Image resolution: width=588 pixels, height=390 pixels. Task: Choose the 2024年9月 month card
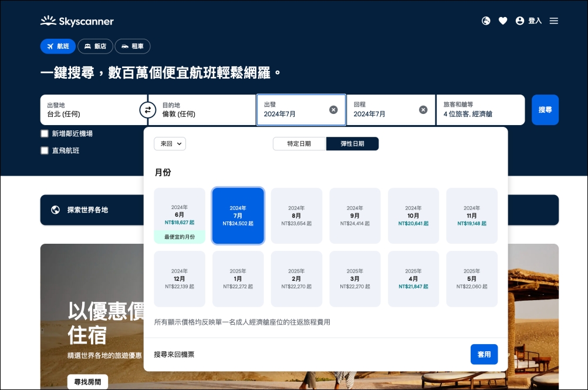[355, 216]
